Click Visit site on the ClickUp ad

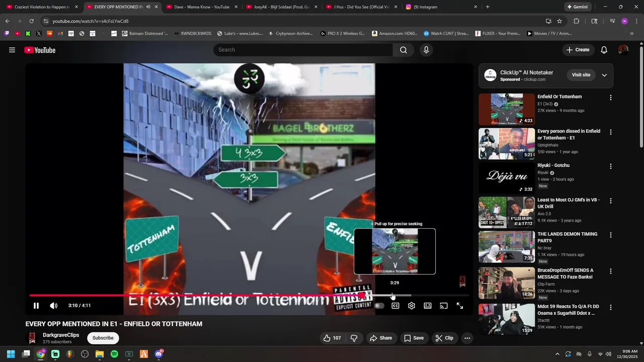click(x=581, y=75)
